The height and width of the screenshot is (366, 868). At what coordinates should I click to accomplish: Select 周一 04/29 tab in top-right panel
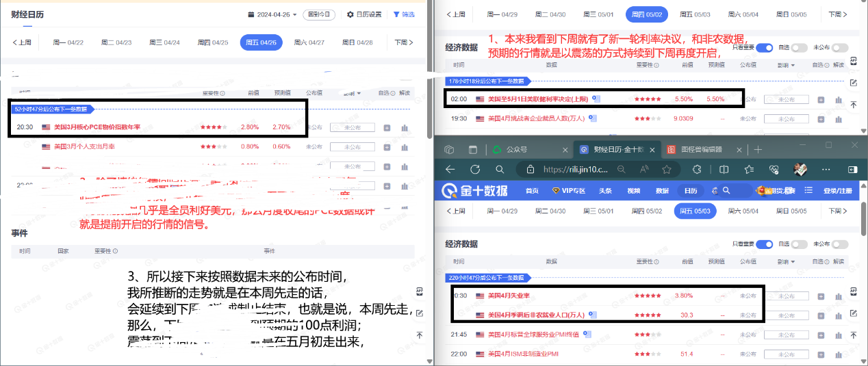[x=502, y=14]
